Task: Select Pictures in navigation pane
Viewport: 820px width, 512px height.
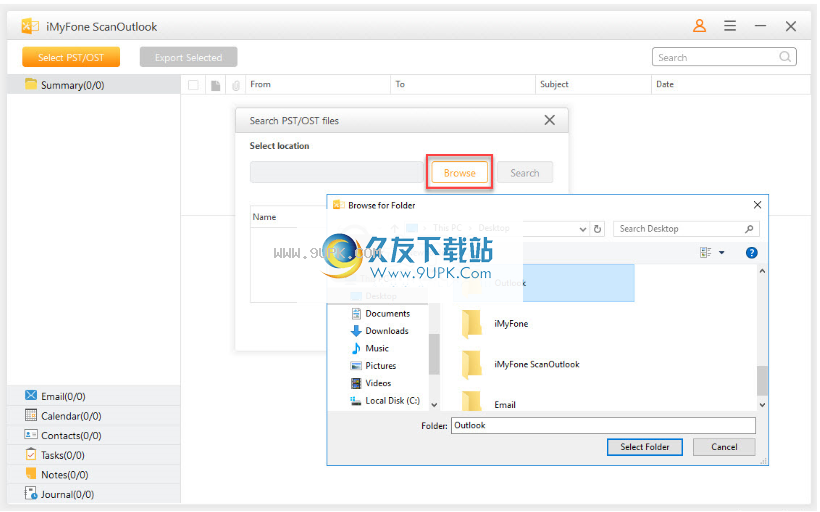Action: click(x=373, y=366)
